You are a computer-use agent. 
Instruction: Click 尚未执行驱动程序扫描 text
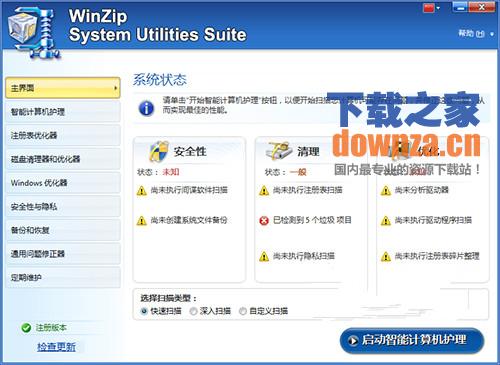433,220
